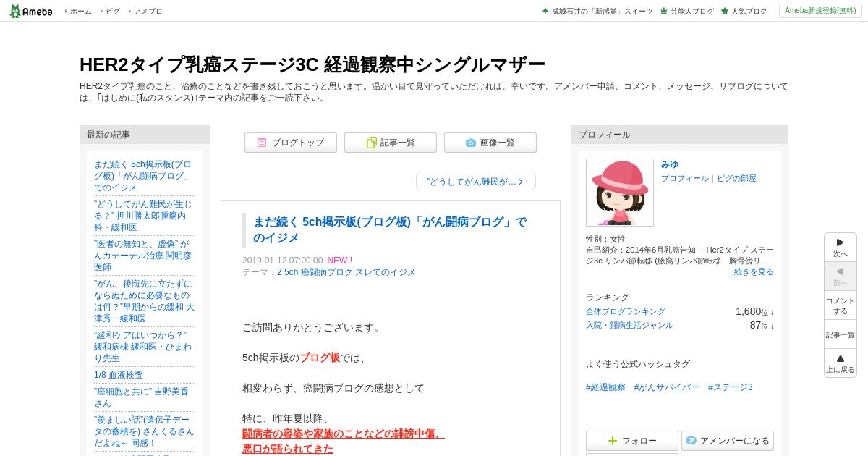Open 成城石井の「新感覚」スイーツ link
The height and width of the screenshot is (456, 868).
(597, 12)
